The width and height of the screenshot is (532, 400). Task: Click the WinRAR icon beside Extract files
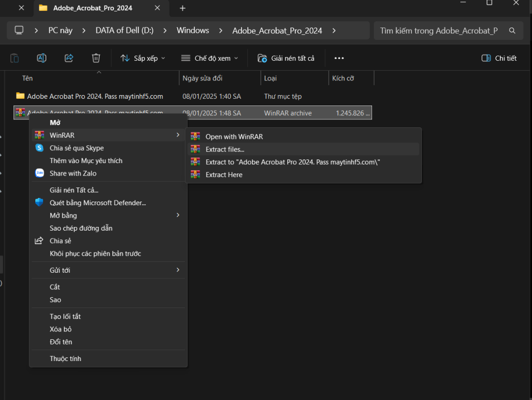[195, 149]
